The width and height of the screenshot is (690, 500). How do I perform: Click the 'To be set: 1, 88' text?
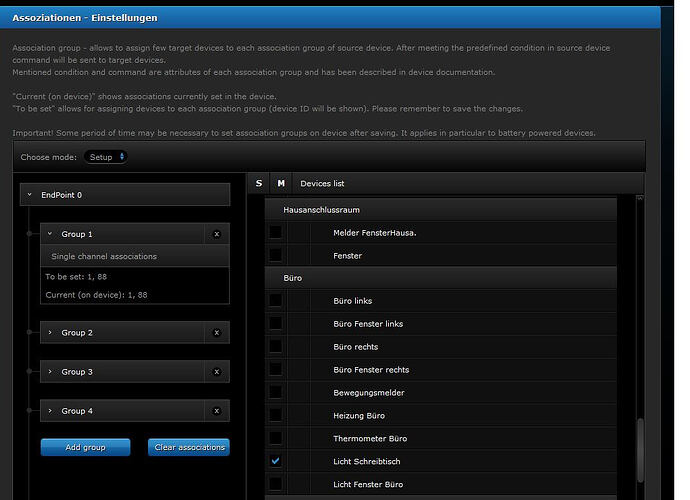[x=76, y=277]
